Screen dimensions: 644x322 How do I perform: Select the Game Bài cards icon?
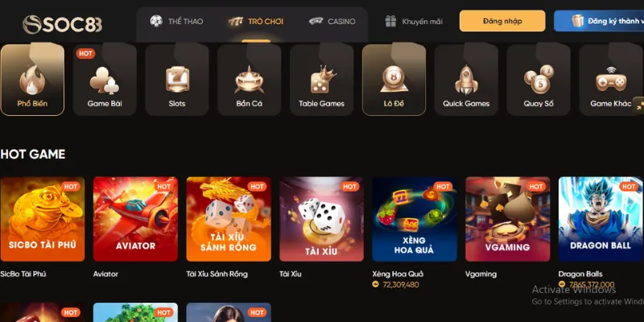(105, 80)
